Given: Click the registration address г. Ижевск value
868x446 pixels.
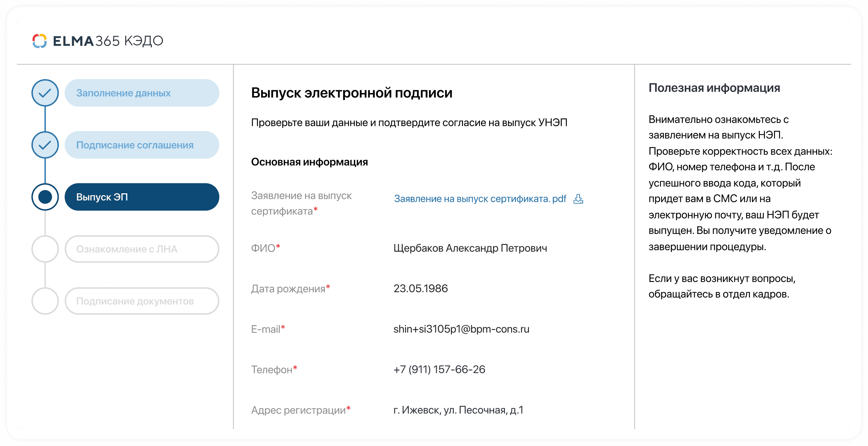Looking at the screenshot, I should point(458,410).
